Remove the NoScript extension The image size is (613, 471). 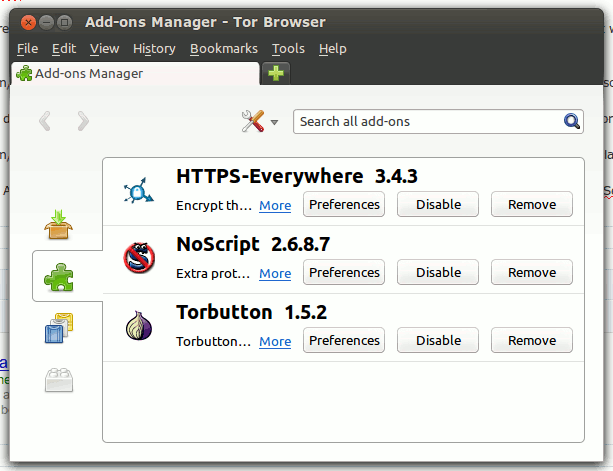tap(532, 272)
